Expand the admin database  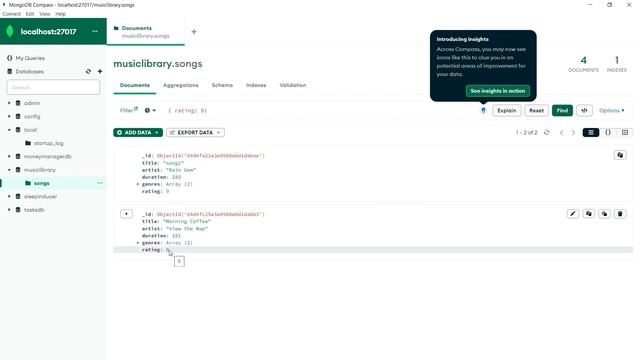[x=9, y=103]
